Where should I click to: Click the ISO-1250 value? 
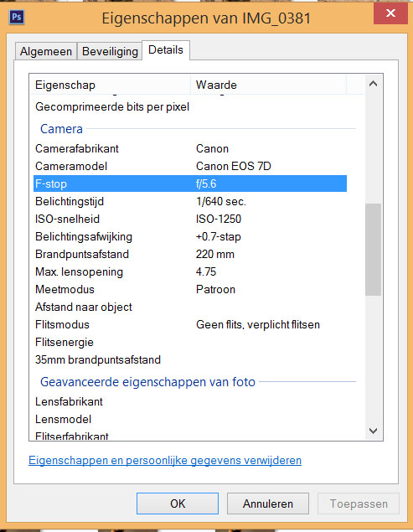219,219
